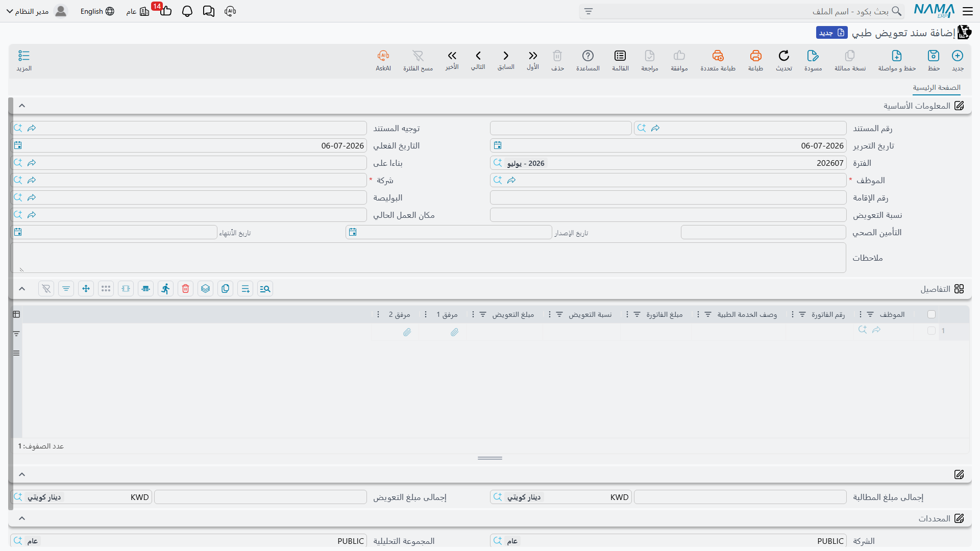Collapse the المحددات section

[22, 518]
